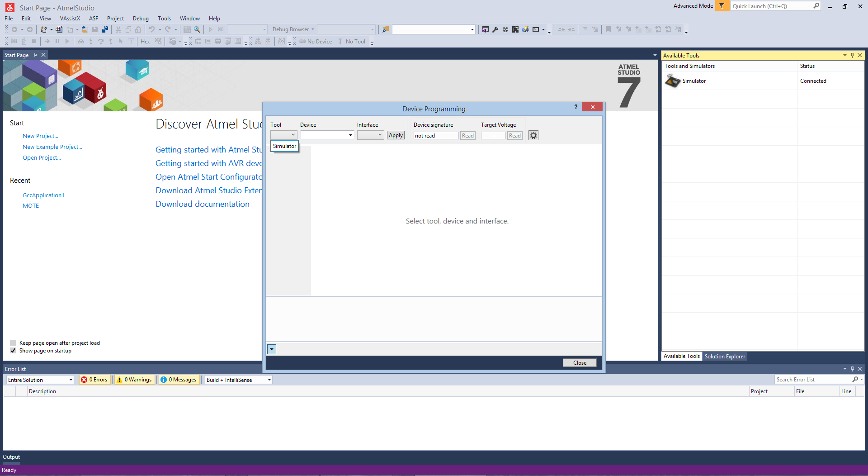Click the 'Connected' status of Simulator

tap(813, 81)
